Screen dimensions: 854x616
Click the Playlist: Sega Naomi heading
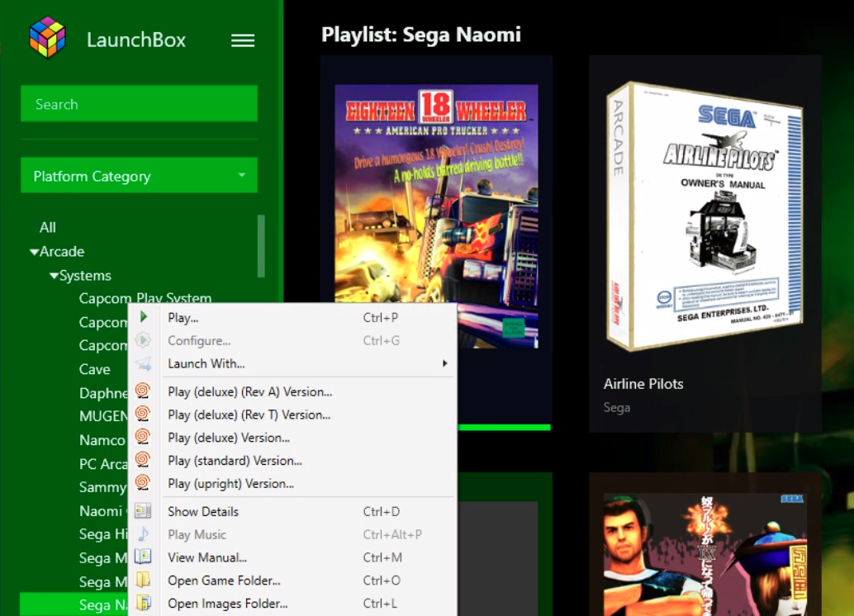421,35
